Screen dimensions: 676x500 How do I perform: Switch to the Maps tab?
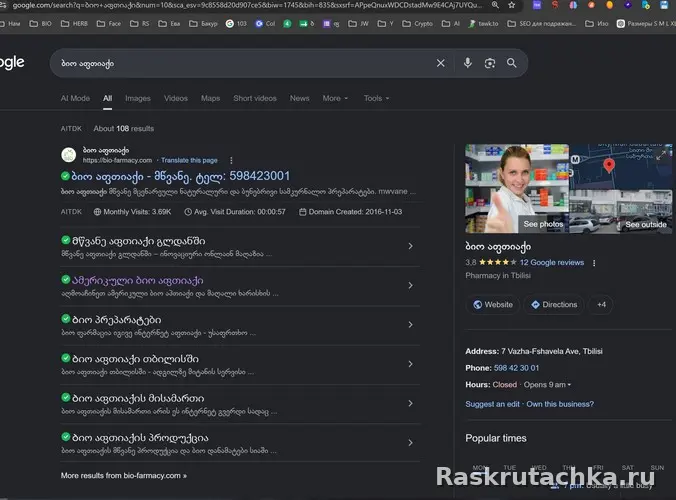click(210, 98)
